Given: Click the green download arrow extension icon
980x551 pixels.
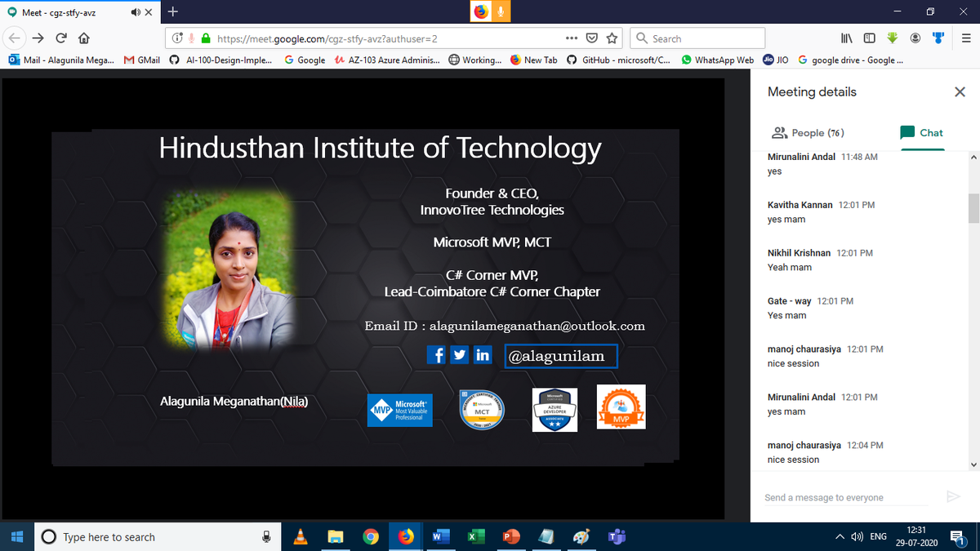Looking at the screenshot, I should (893, 38).
